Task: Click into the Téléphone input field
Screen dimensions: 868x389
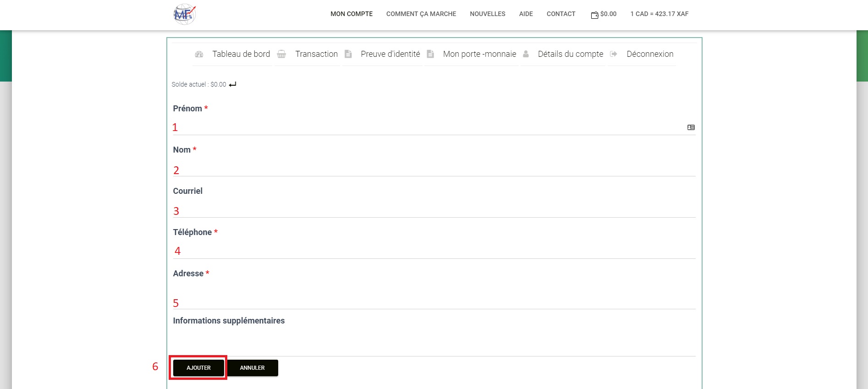Action: pyautogui.click(x=434, y=251)
